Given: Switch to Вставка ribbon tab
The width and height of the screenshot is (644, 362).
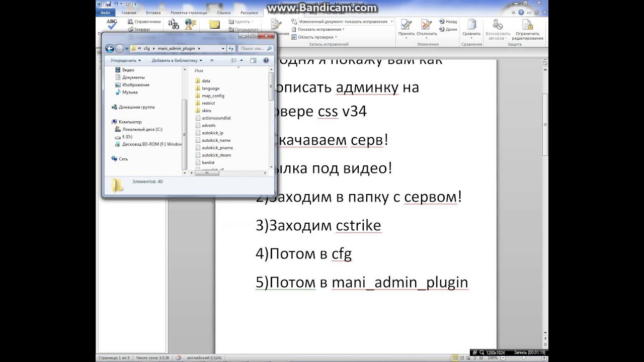Looking at the screenshot, I should [x=153, y=13].
